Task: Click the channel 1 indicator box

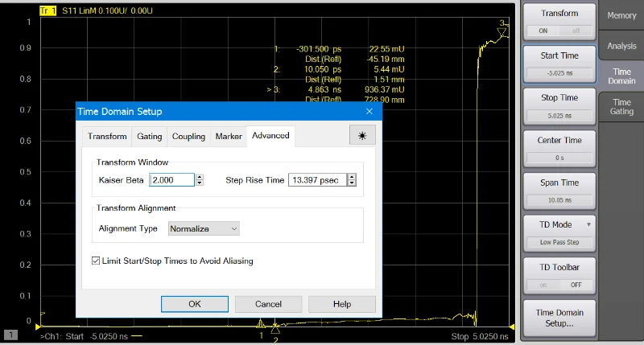Action: pyautogui.click(x=10, y=335)
